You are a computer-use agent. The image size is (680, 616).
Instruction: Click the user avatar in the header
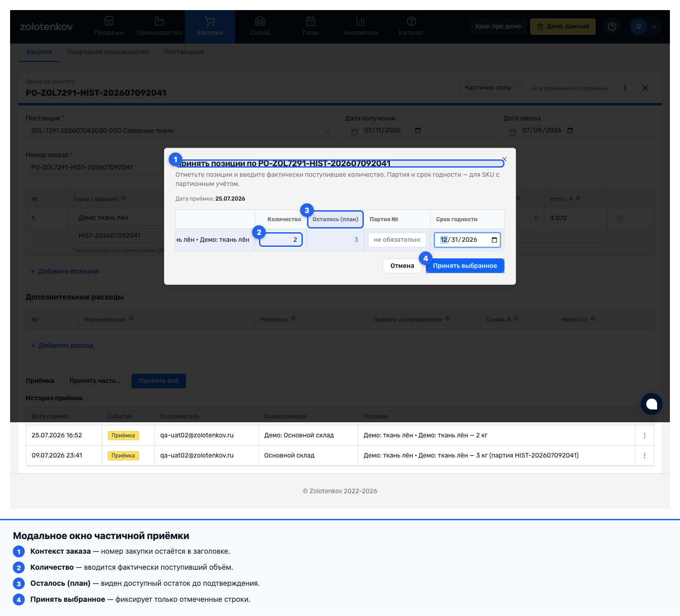coord(639,27)
